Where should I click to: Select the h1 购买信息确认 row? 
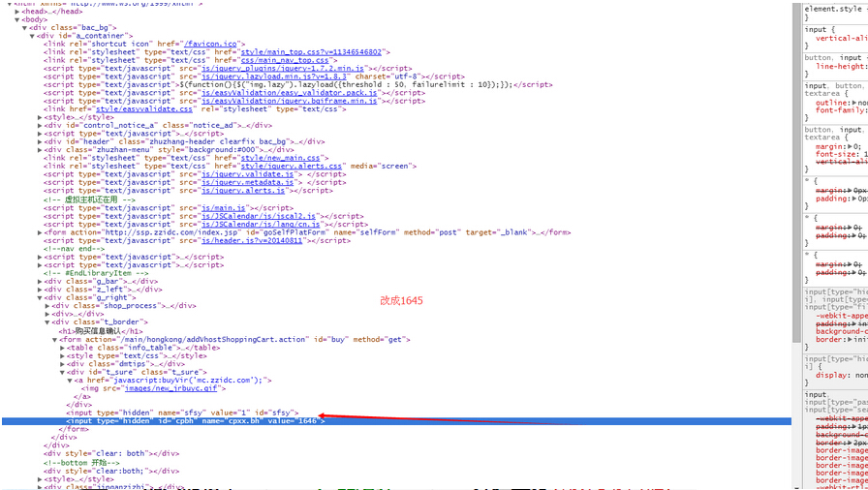(101, 331)
